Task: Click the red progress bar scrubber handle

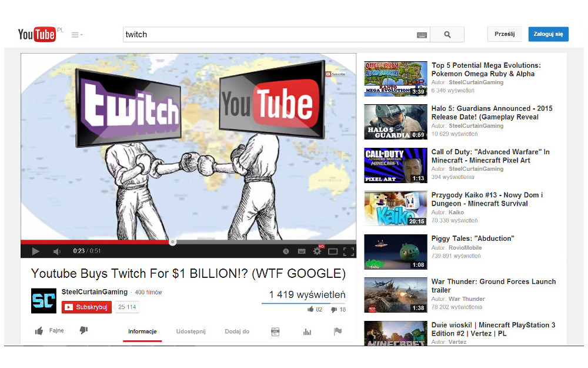Action: (172, 242)
